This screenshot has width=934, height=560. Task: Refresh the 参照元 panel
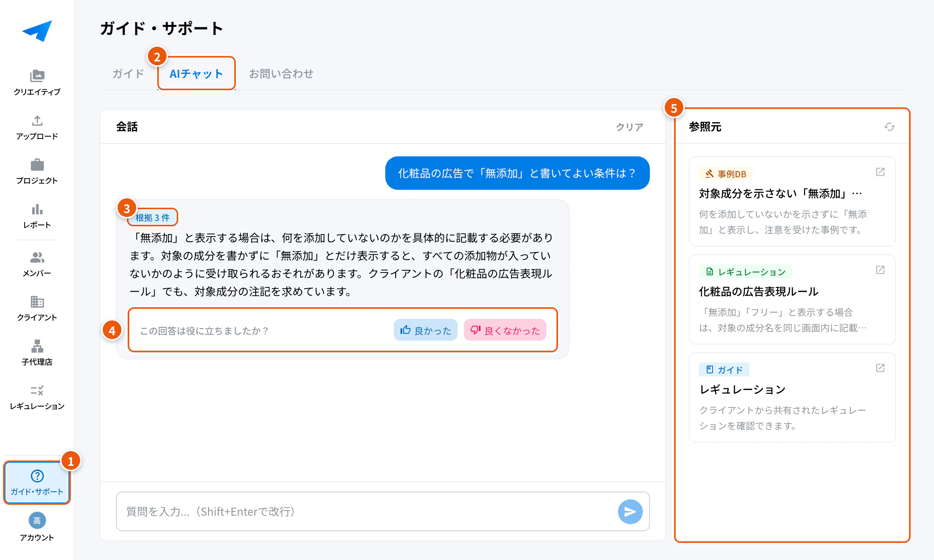[889, 127]
